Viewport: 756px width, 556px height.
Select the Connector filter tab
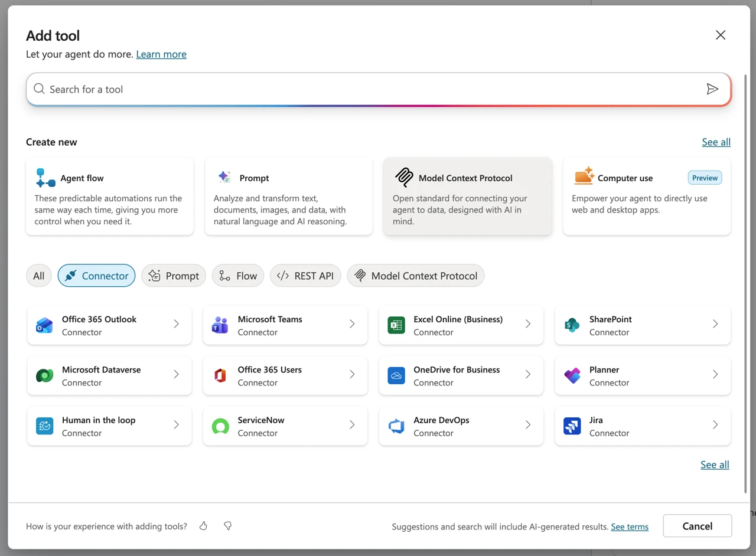pos(96,276)
